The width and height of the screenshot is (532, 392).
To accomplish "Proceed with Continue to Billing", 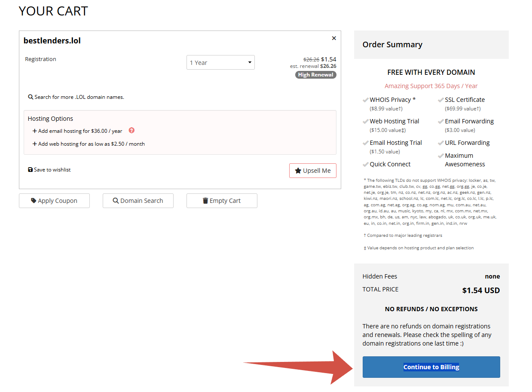I will (431, 367).
